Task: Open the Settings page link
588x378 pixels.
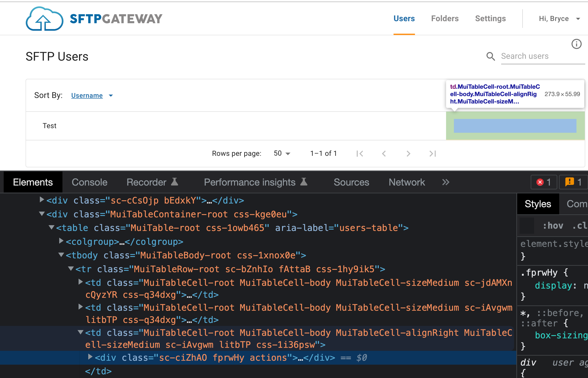Action: point(490,19)
